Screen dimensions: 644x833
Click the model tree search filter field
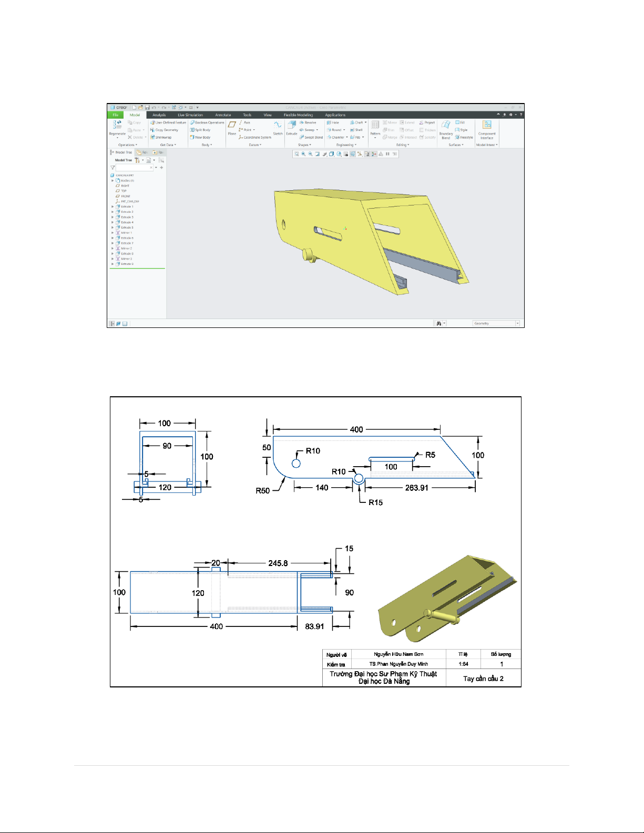point(134,168)
